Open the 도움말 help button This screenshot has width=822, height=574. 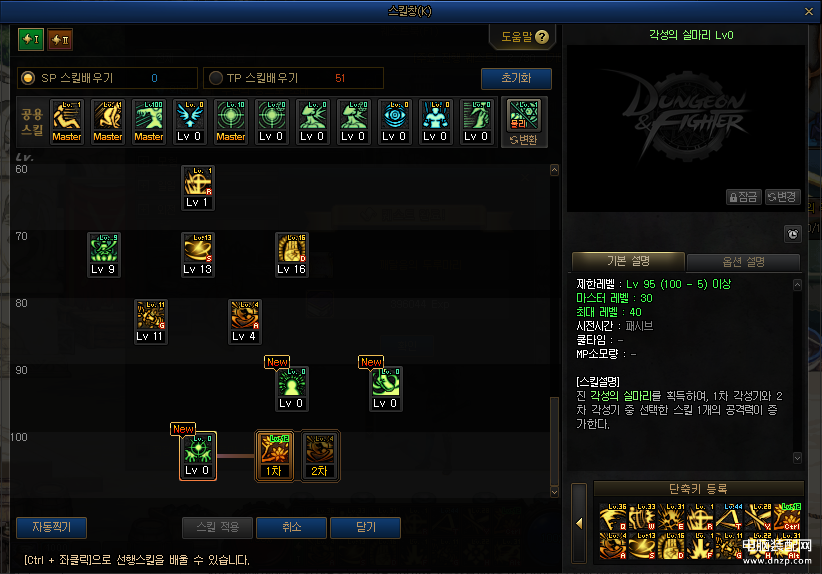click(524, 37)
